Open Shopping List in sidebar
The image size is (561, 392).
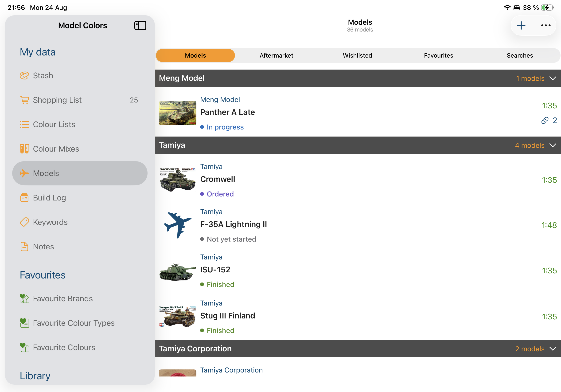point(80,100)
